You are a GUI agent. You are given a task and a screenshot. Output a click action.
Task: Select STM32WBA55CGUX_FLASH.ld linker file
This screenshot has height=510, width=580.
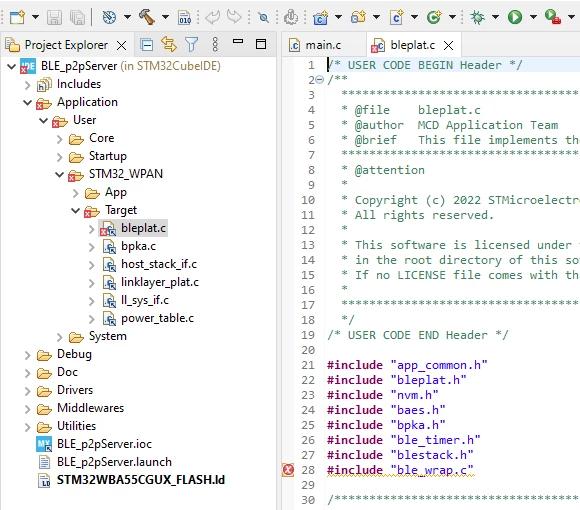click(x=141, y=480)
